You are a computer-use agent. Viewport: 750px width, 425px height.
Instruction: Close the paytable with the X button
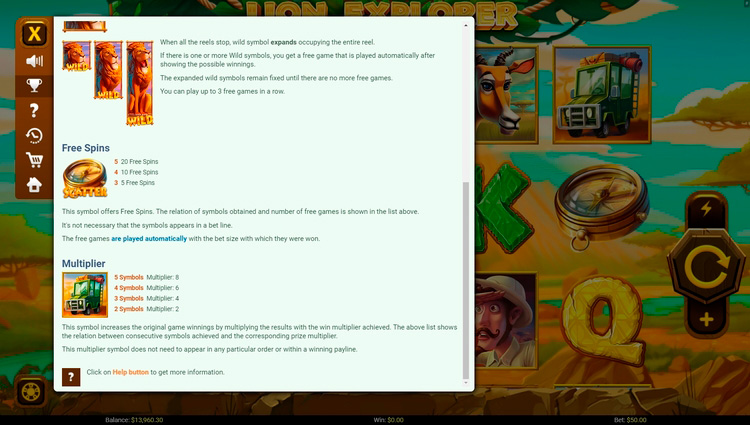[34, 35]
